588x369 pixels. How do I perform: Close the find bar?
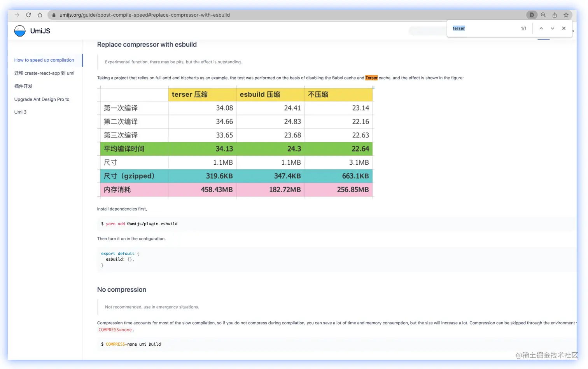pyautogui.click(x=564, y=28)
